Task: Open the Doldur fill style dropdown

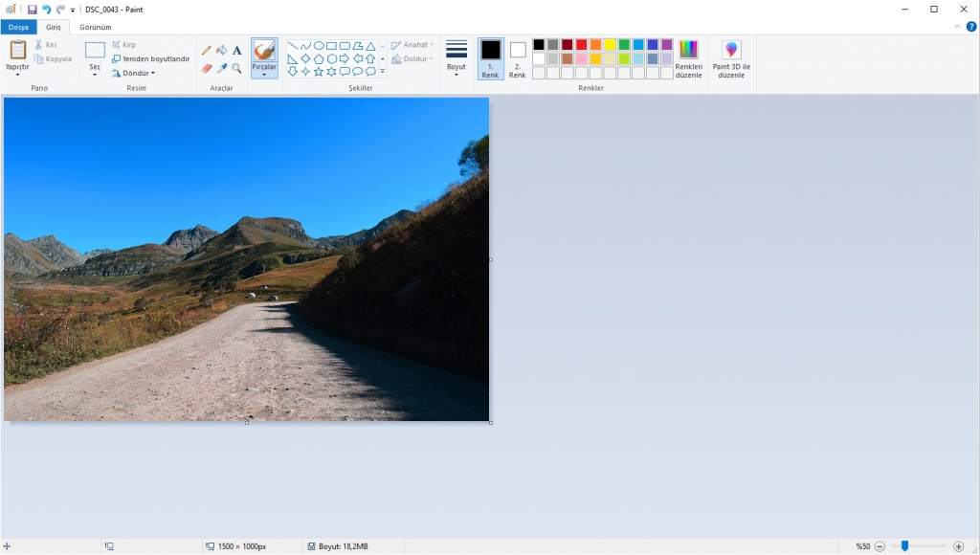Action: tap(412, 58)
